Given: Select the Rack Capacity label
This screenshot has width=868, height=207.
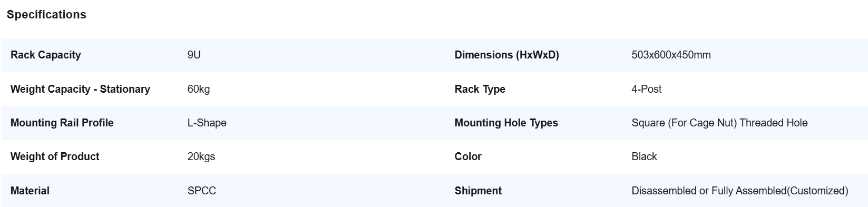Looking at the screenshot, I should [x=46, y=55].
